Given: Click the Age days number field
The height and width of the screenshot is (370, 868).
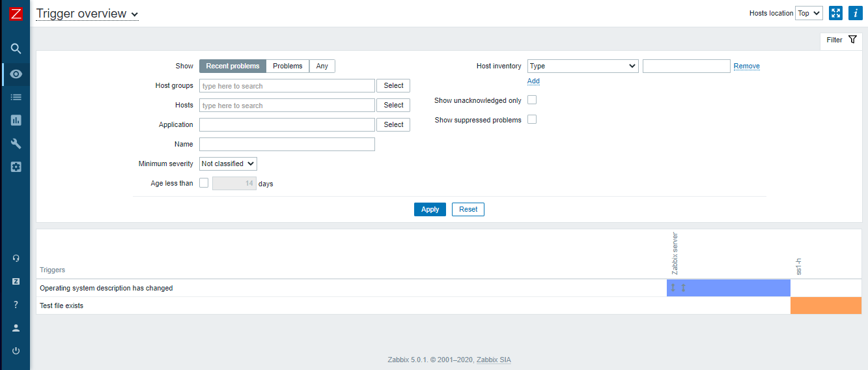Looking at the screenshot, I should point(234,183).
